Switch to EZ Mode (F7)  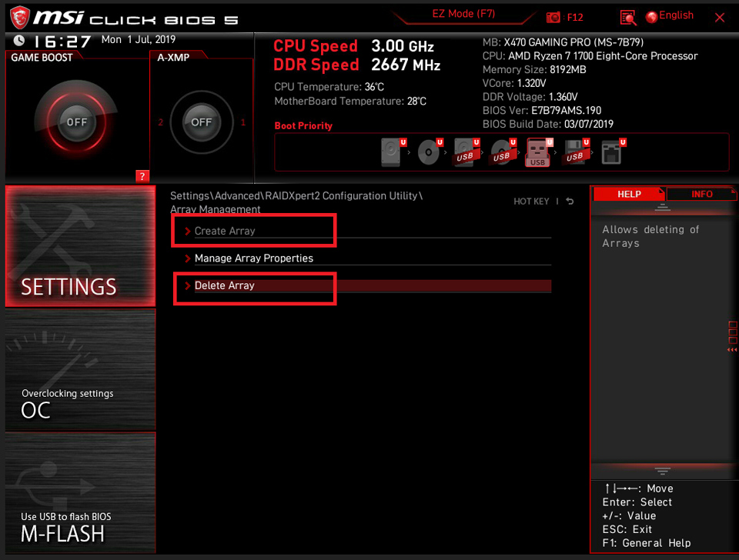pyautogui.click(x=463, y=14)
